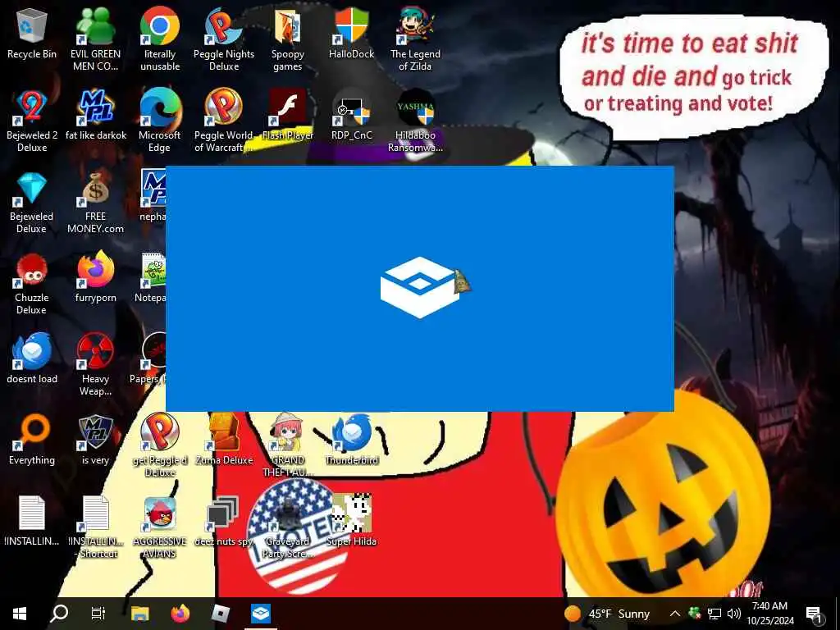Open clock showing 7:40 AM
Viewport: 840px width, 630px height.
[x=769, y=614]
